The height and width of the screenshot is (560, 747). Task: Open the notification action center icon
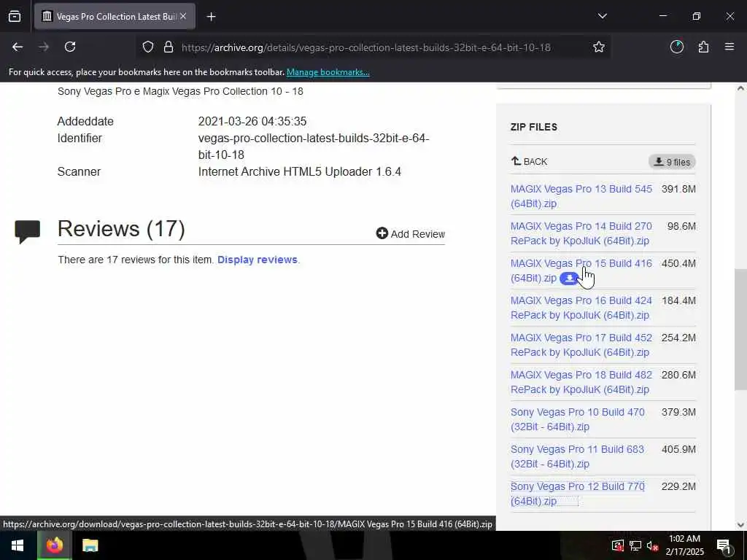click(724, 545)
